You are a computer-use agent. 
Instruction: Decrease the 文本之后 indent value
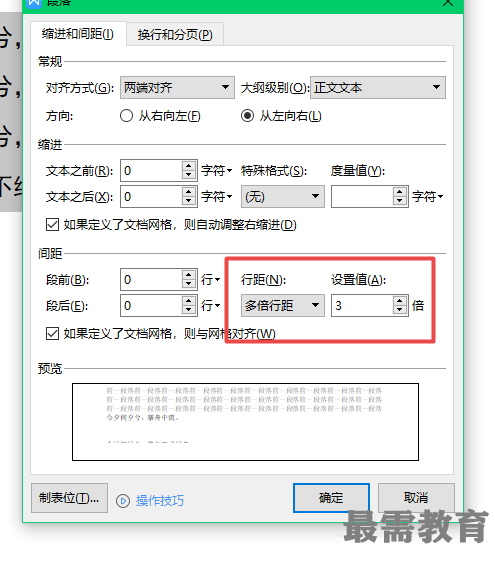189,201
